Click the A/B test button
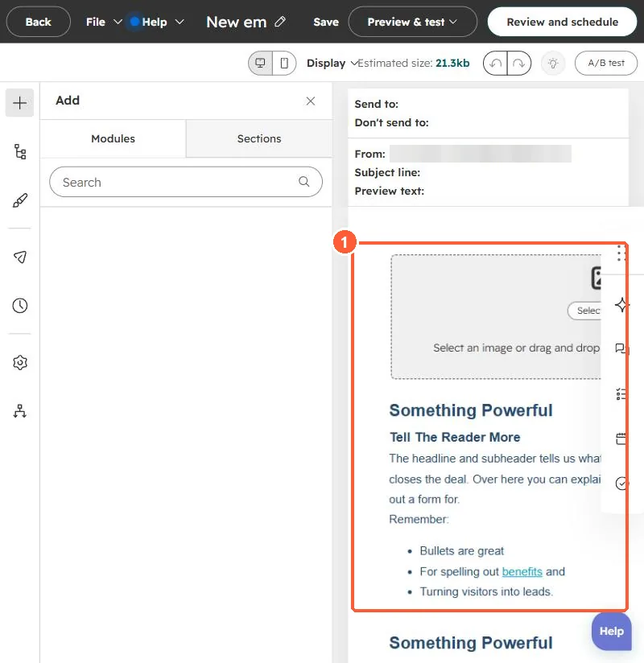The width and height of the screenshot is (644, 663). point(606,63)
